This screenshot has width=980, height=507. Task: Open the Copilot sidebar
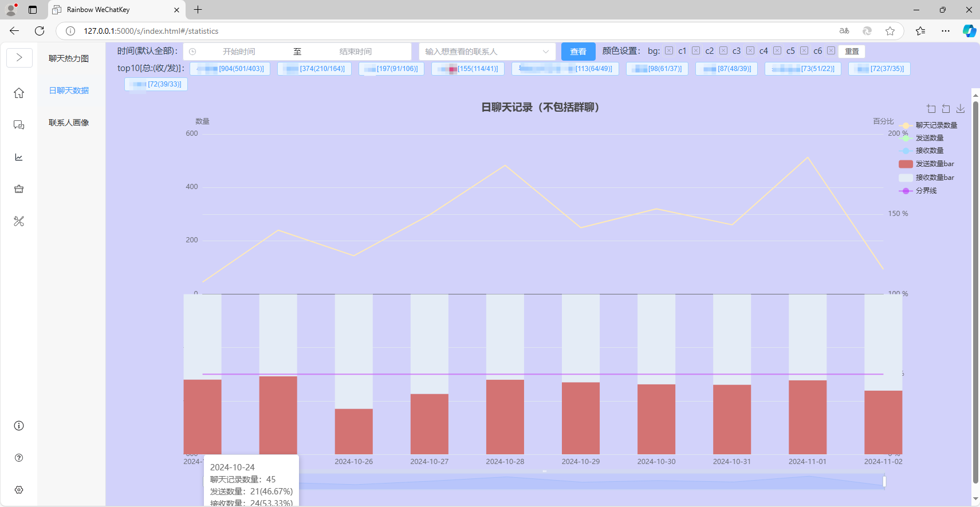click(969, 31)
